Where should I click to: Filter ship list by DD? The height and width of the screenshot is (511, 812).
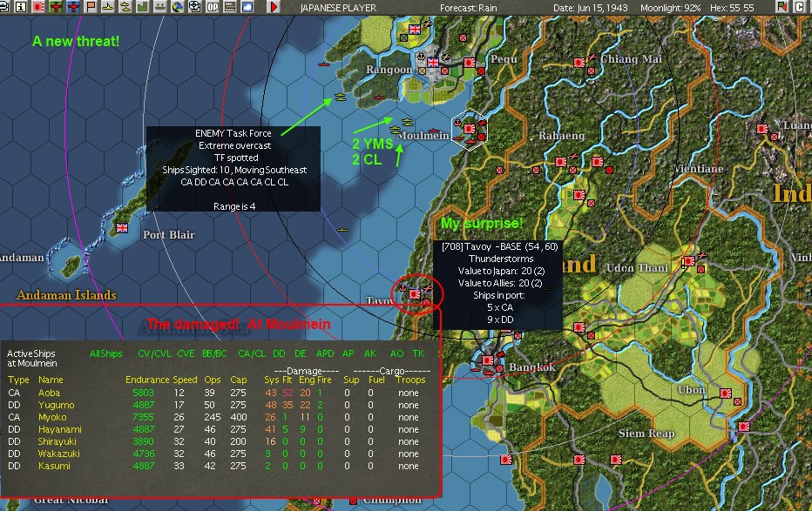[279, 353]
